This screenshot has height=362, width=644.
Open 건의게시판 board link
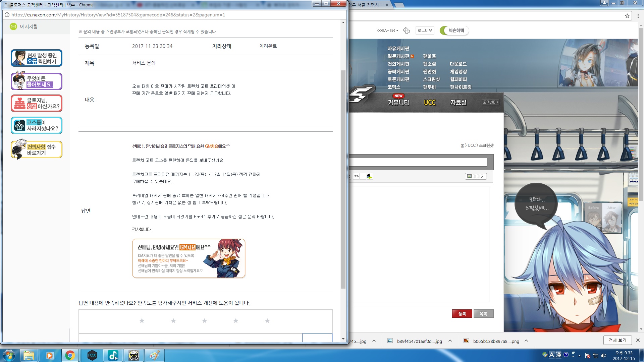pyautogui.click(x=398, y=64)
